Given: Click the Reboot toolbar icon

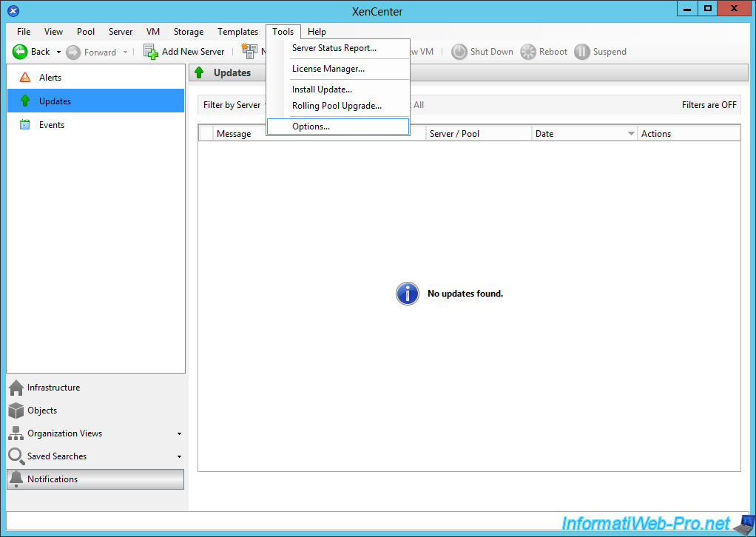Looking at the screenshot, I should pyautogui.click(x=528, y=52).
